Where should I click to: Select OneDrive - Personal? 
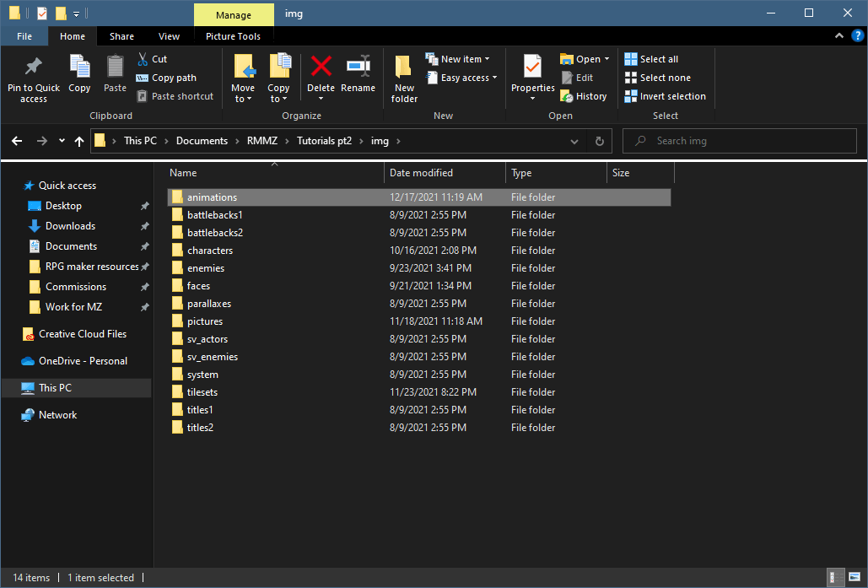(x=83, y=361)
